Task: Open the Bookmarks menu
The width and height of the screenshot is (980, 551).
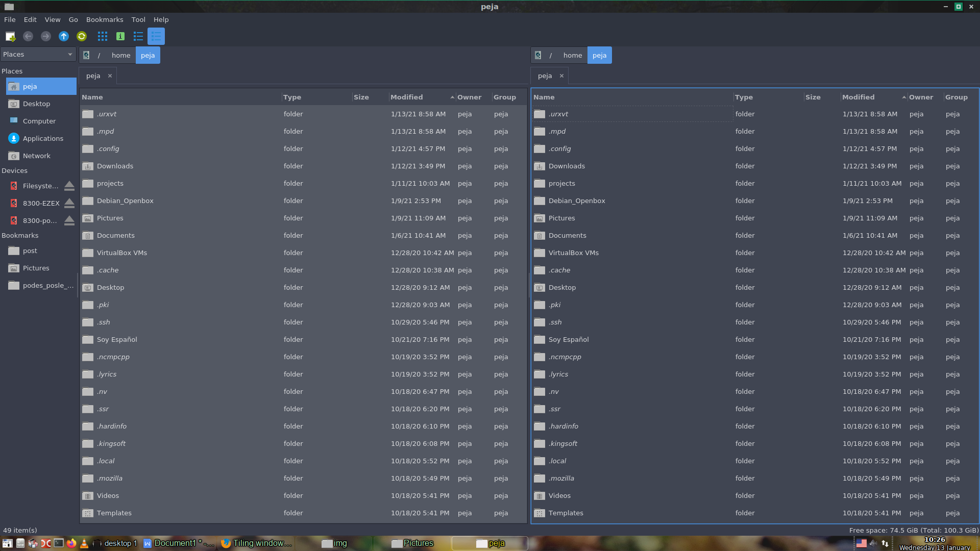Action: pyautogui.click(x=104, y=19)
